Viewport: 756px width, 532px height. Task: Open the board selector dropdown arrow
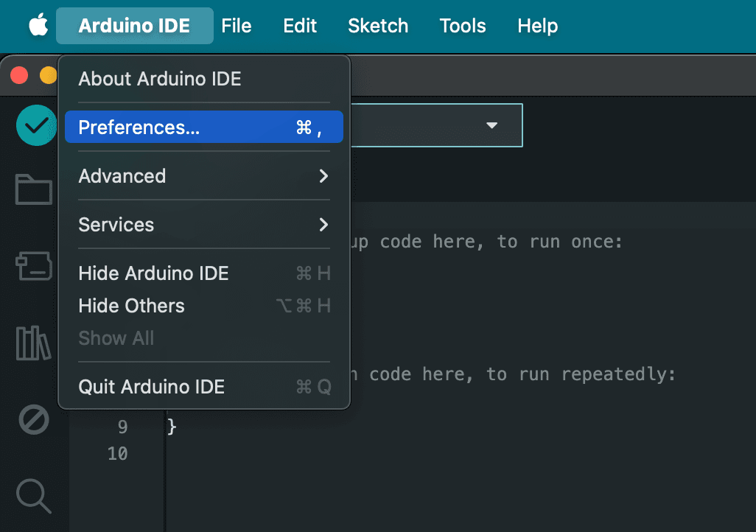491,125
